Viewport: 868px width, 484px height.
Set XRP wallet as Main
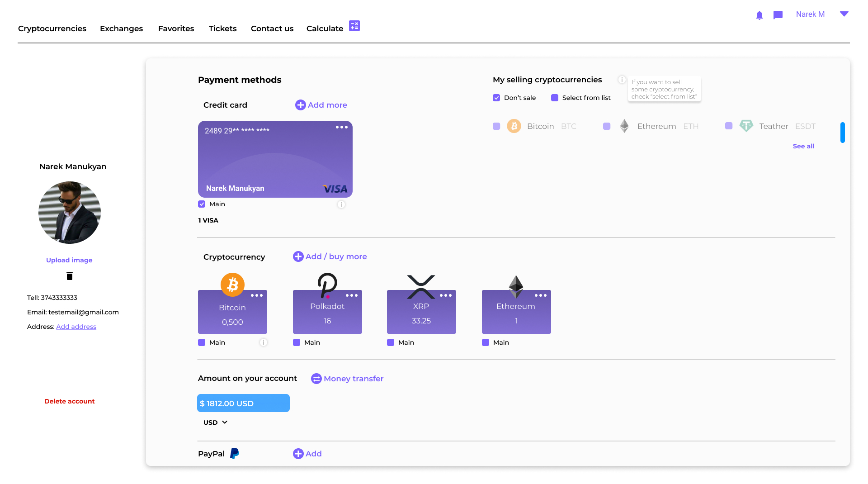[x=391, y=342]
